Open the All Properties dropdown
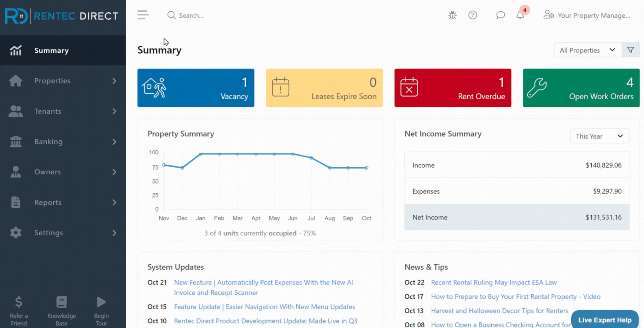Viewport: 644px width, 328px height. 588,50
